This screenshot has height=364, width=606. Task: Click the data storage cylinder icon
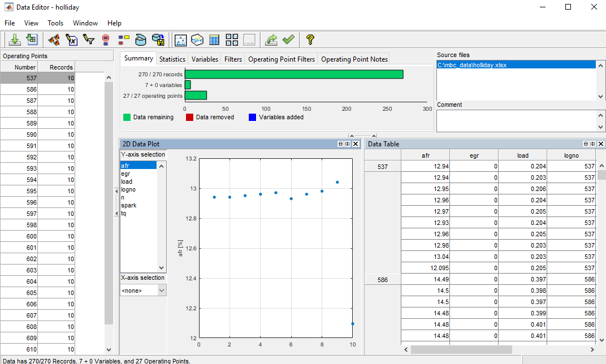click(x=141, y=40)
